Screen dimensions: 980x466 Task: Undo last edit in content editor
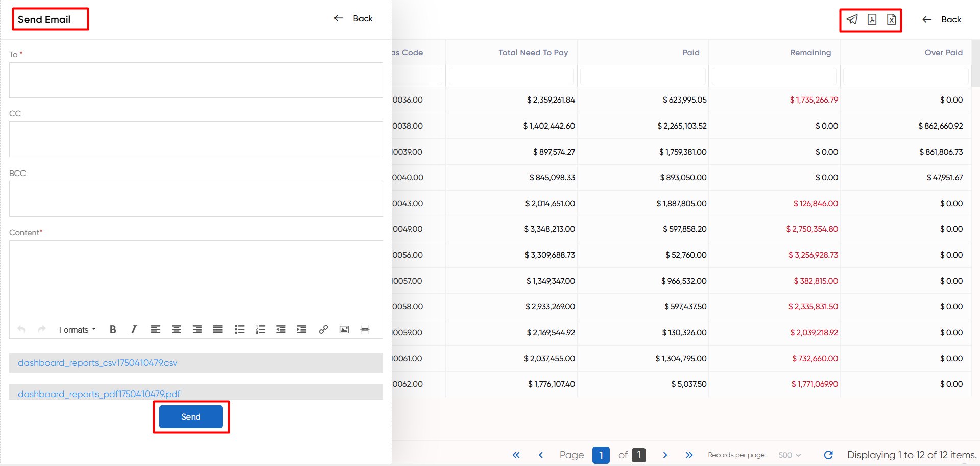point(21,329)
